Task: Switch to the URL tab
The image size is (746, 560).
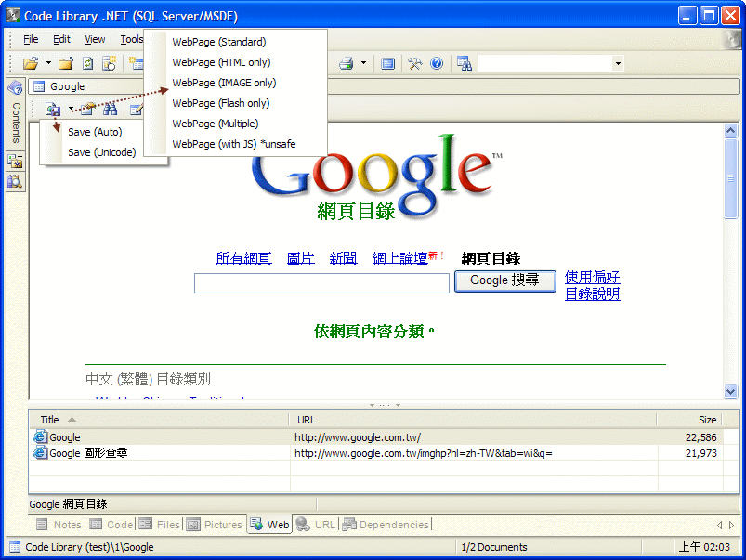Action: point(316,525)
